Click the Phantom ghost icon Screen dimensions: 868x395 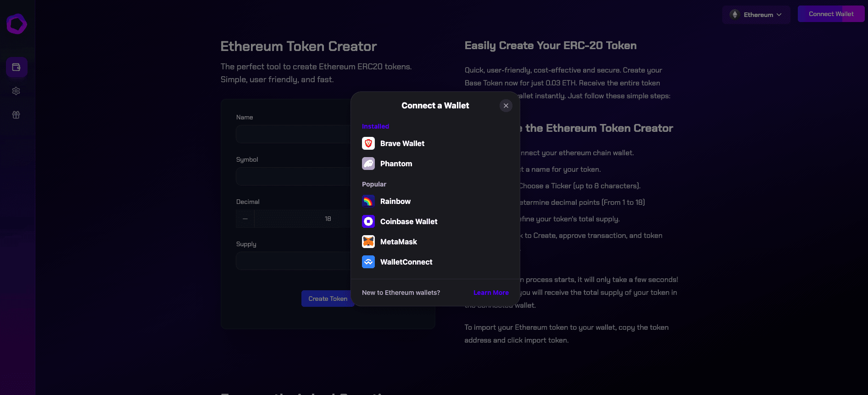(x=368, y=164)
